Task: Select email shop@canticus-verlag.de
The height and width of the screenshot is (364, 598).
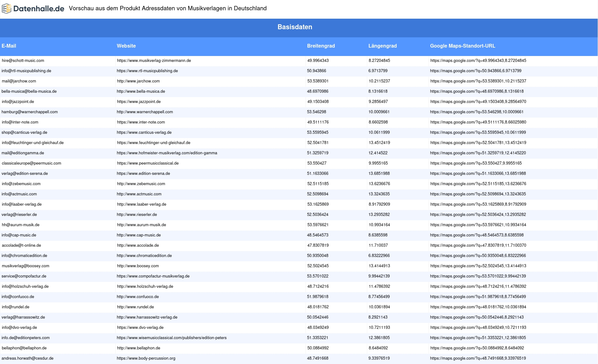Action: point(24,133)
